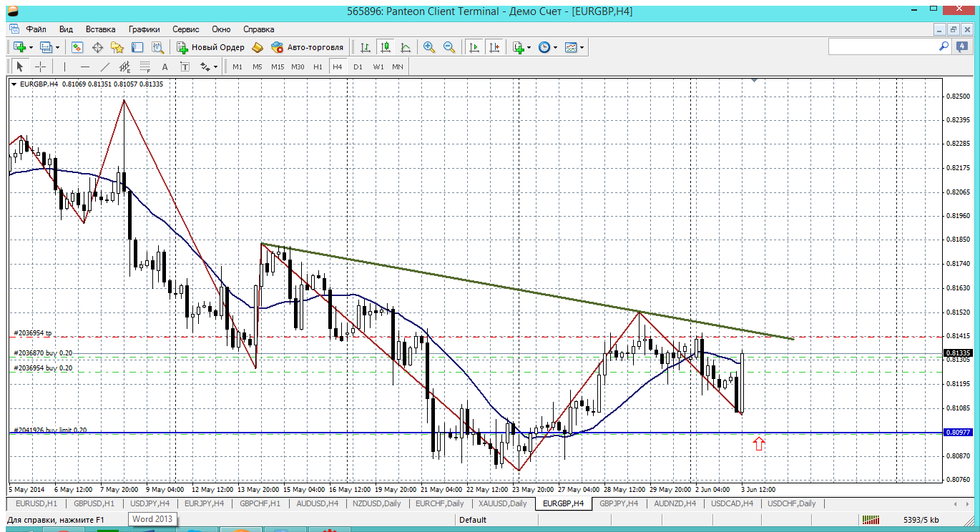The height and width of the screenshot is (532, 980).
Task: Switch chart to line chart mode
Action: [406, 47]
